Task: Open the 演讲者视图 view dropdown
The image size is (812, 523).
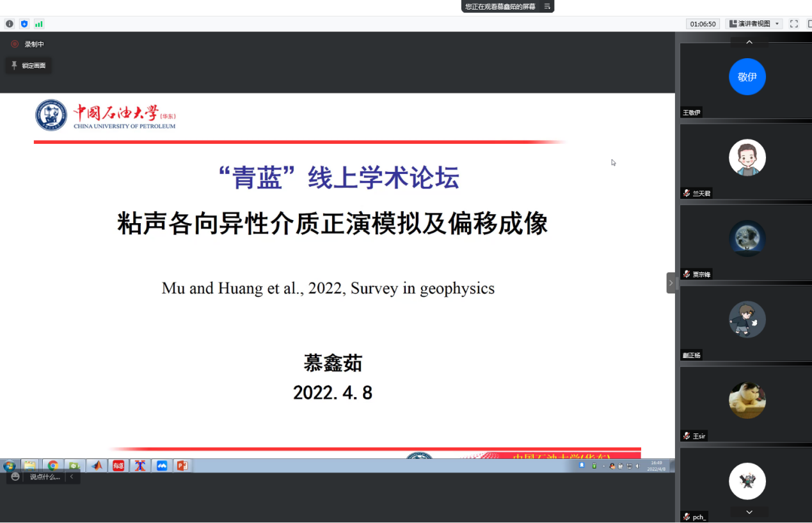Action: (x=754, y=24)
